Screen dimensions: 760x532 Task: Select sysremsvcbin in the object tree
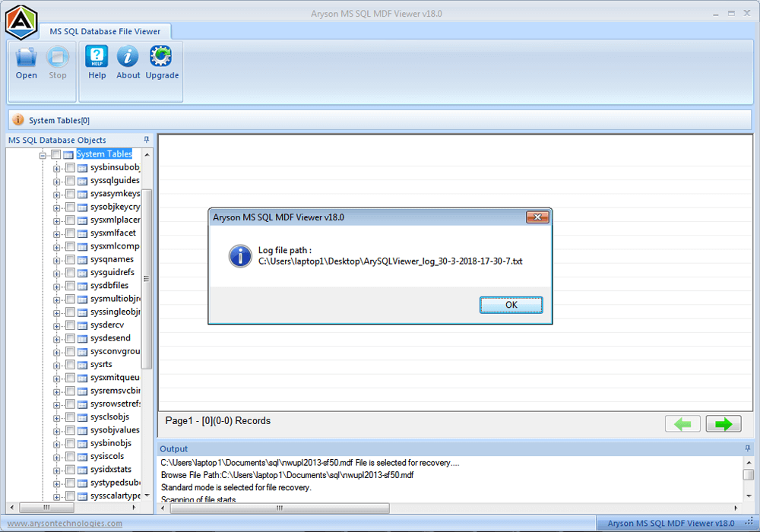[116, 391]
